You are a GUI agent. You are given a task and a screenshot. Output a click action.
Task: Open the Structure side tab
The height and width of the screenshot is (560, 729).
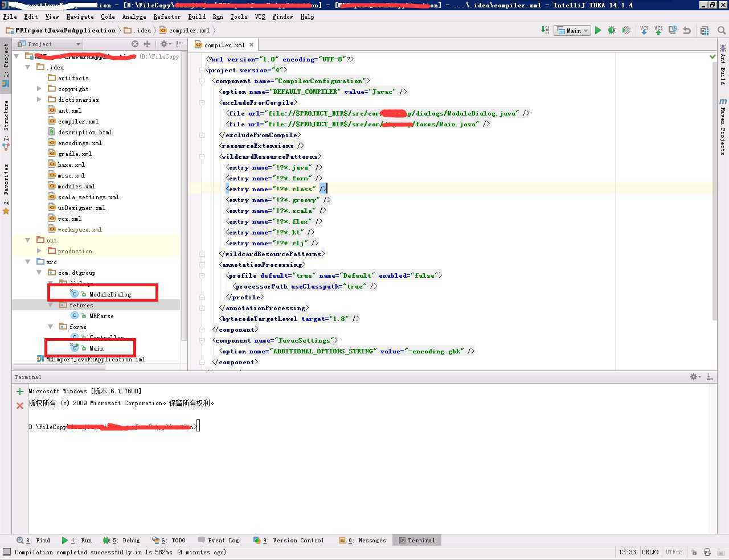coord(6,125)
